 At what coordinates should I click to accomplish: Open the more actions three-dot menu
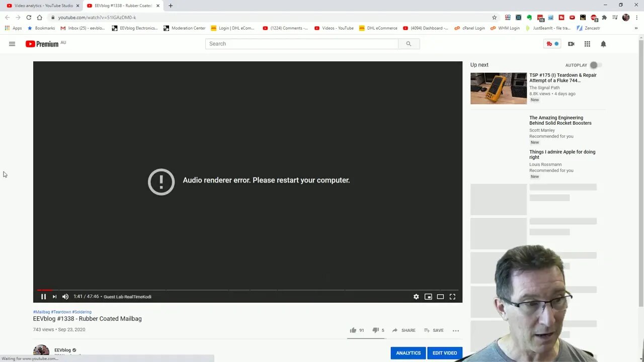456,330
